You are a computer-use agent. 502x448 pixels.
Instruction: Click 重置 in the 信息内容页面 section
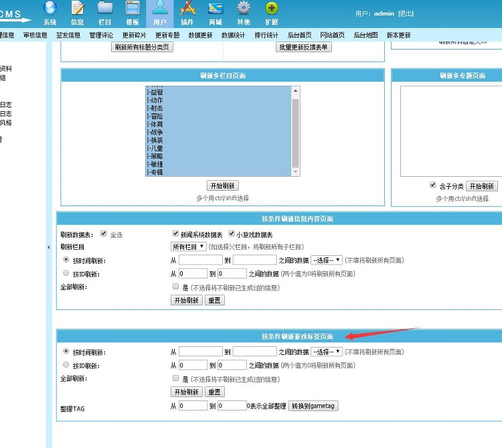click(x=214, y=301)
